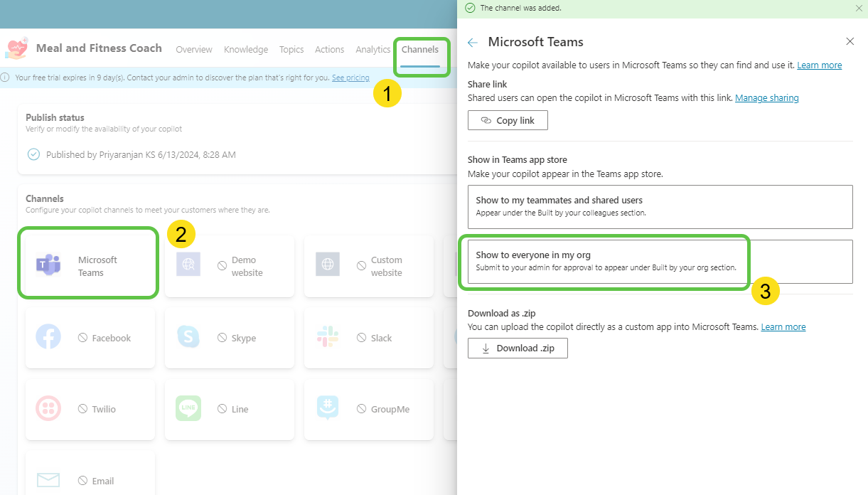Switch to the Overview tab
Viewport: 868px width, 495px height.
(x=194, y=50)
